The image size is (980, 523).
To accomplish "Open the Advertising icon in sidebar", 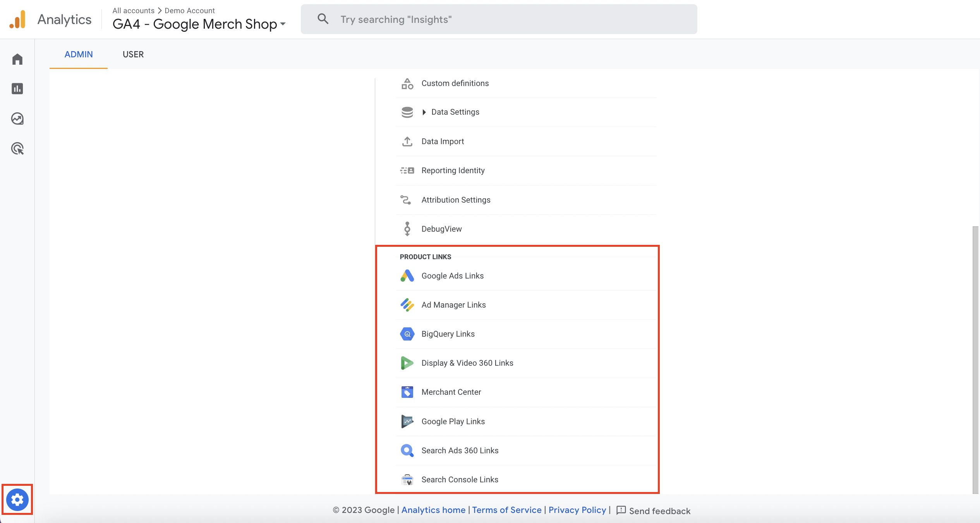I will [17, 148].
